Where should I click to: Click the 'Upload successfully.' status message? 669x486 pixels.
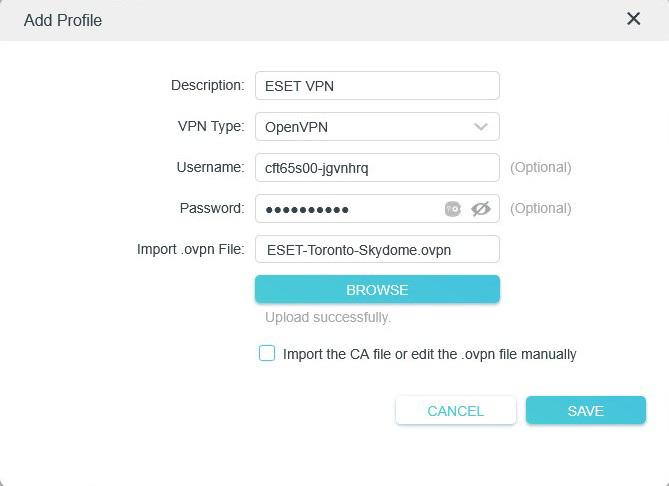point(328,318)
